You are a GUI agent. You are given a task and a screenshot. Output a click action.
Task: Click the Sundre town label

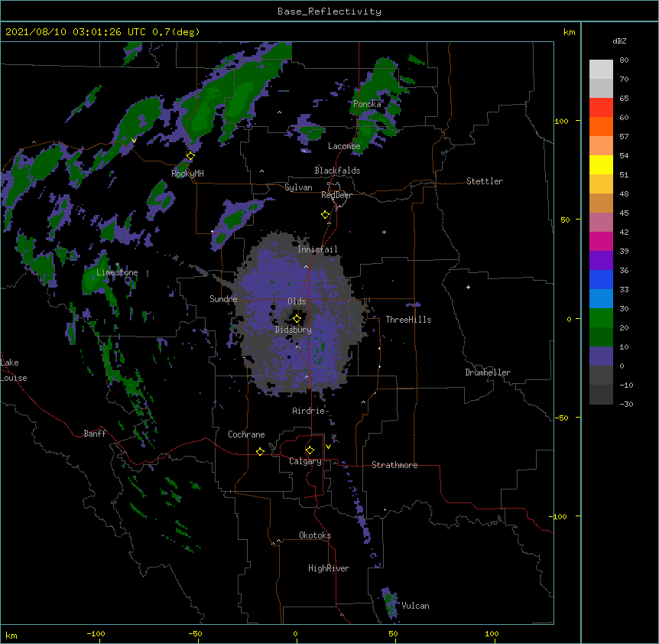pos(223,299)
